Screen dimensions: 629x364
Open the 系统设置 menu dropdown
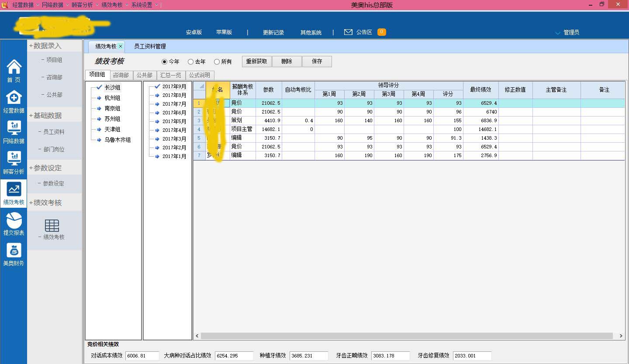[156, 5]
